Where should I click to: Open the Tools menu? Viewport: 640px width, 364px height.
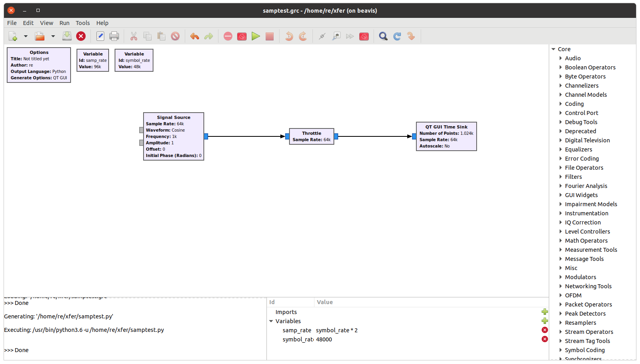pos(82,23)
